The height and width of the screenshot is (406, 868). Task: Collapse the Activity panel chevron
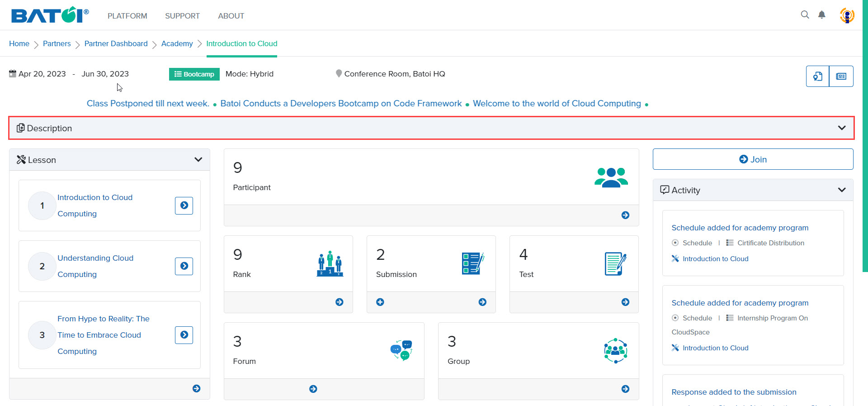pos(842,190)
